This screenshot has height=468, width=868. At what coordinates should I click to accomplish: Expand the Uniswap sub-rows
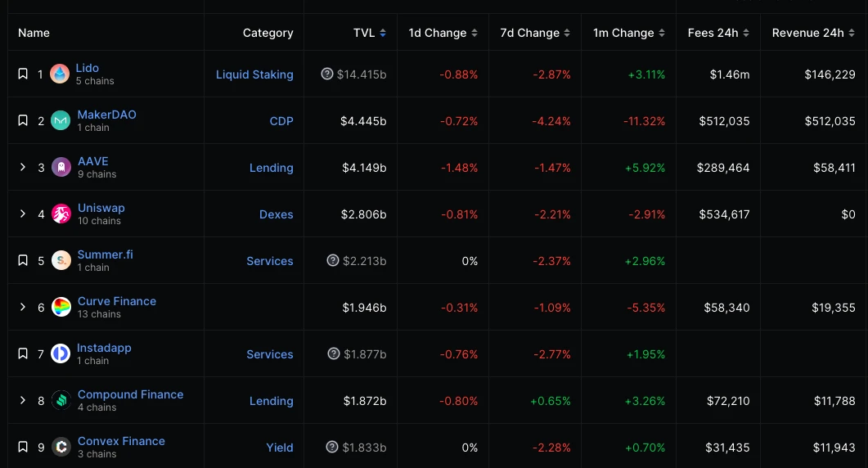coord(23,214)
